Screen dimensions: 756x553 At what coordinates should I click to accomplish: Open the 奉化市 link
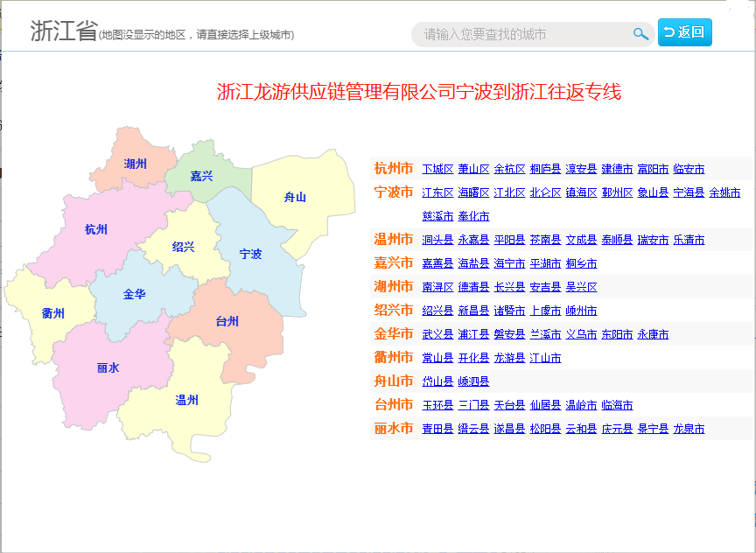click(x=473, y=216)
